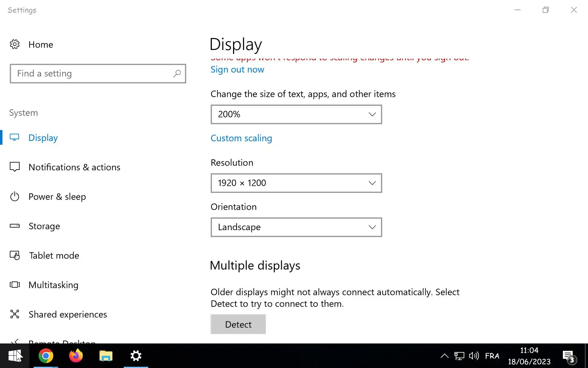Click the Storage drive icon
Image resolution: width=588 pixels, height=368 pixels.
(x=14, y=226)
